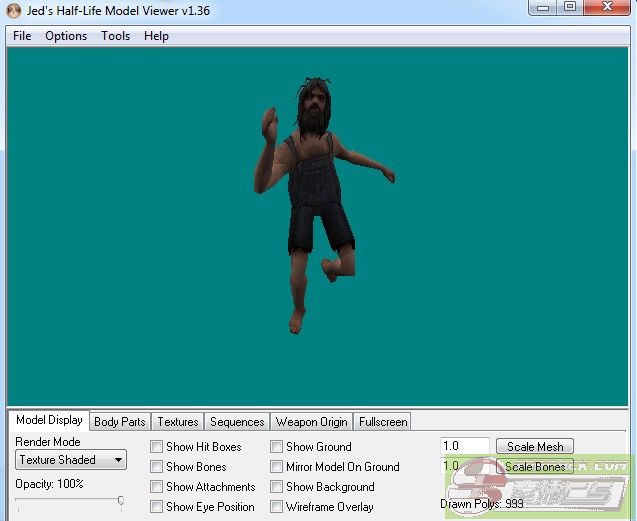Screen dimensions: 637x521
Task: Toggle Show Bones checkbox
Action: click(157, 467)
